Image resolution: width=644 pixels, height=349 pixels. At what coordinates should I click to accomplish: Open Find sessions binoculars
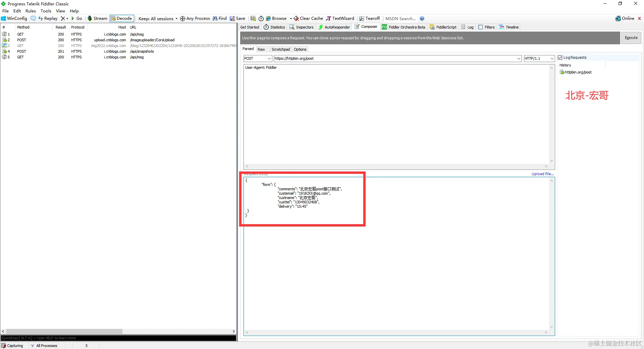219,18
